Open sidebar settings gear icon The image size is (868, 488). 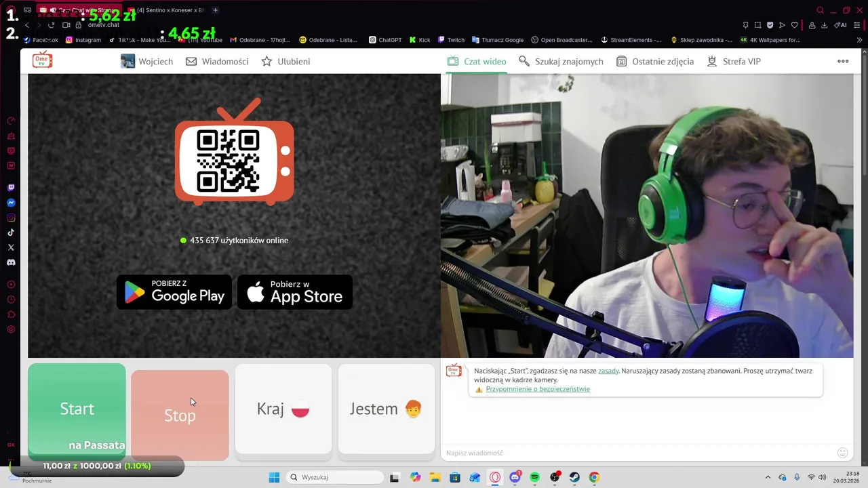[x=11, y=329]
